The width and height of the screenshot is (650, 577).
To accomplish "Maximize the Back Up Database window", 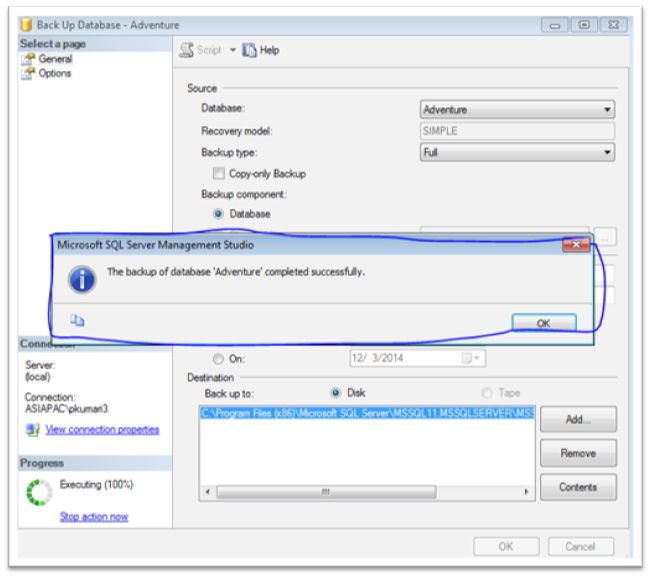I will [585, 25].
